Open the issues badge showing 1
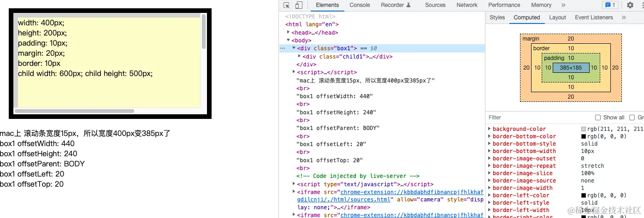644x218 pixels. coord(610,5)
